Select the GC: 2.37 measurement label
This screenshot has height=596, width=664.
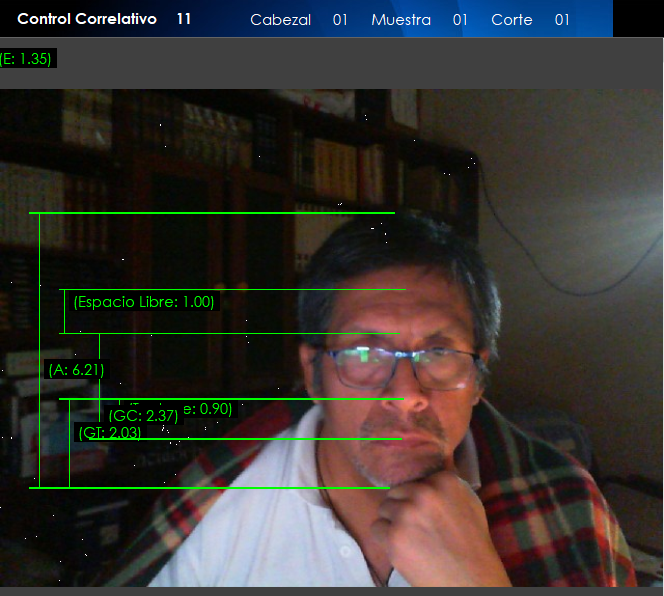tap(143, 416)
